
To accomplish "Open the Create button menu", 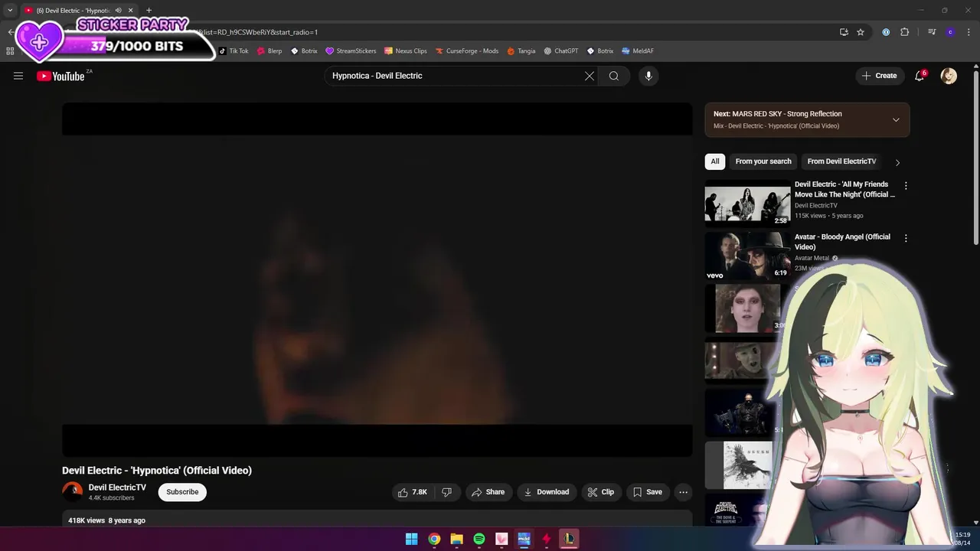I will click(879, 76).
